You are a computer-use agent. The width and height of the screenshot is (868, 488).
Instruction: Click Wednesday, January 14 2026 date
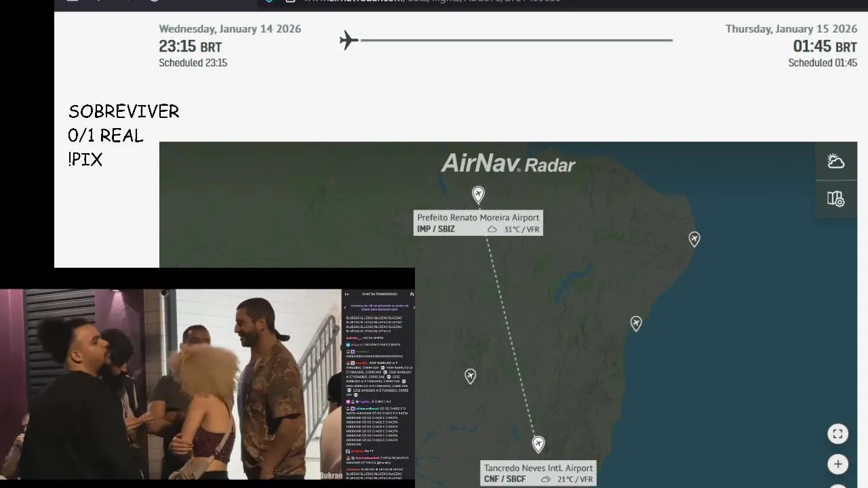coord(230,29)
